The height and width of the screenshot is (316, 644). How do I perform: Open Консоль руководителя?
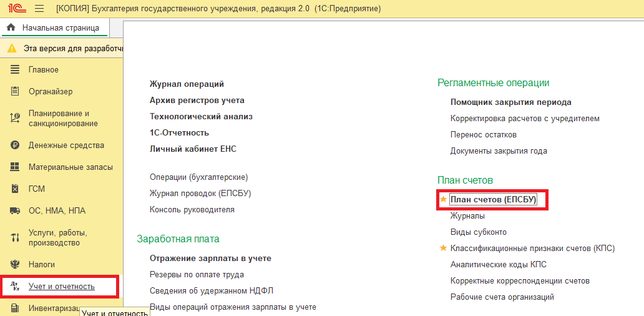pyautogui.click(x=192, y=210)
